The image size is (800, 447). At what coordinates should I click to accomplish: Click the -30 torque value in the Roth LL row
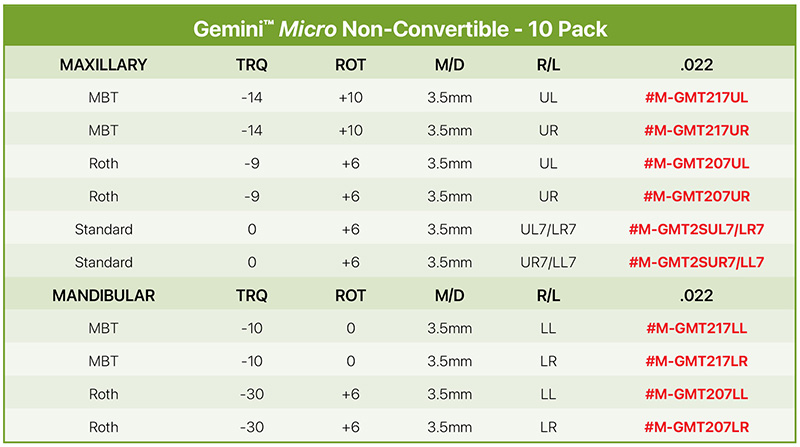pyautogui.click(x=252, y=394)
